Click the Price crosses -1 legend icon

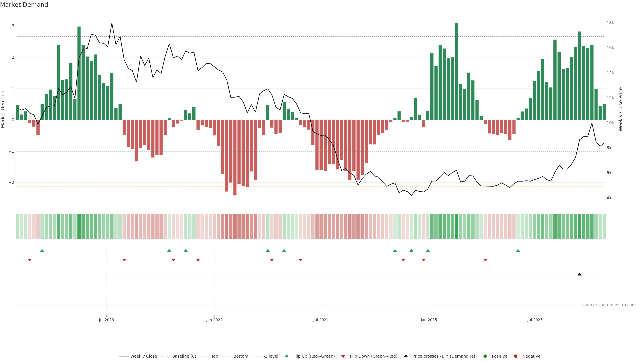406,356
